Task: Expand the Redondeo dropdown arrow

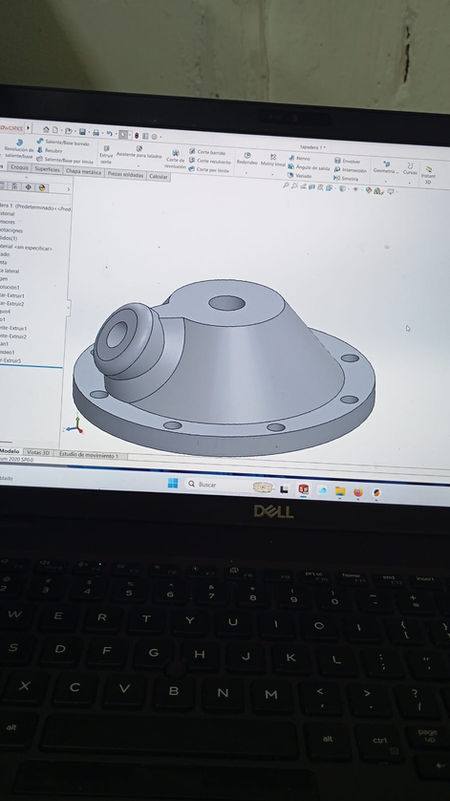Action: pyautogui.click(x=247, y=173)
